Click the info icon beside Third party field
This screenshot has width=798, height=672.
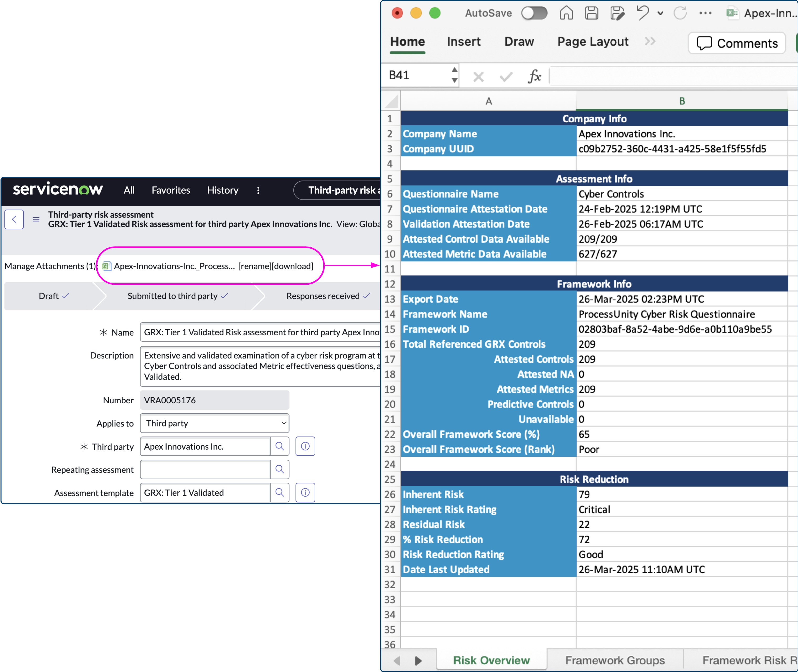click(305, 446)
